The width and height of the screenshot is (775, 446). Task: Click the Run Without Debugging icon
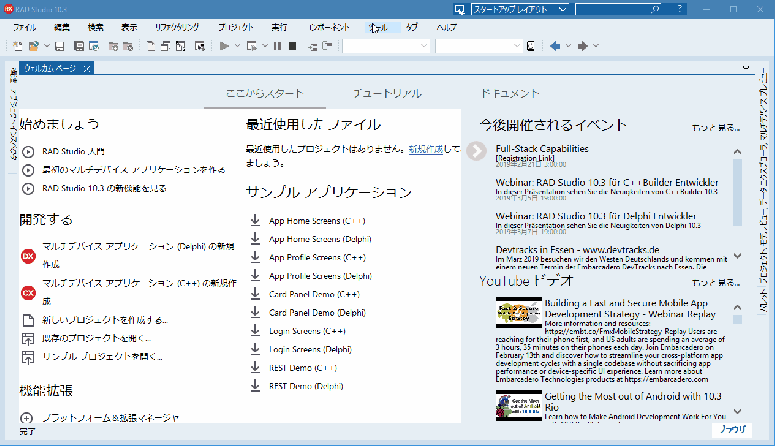pyautogui.click(x=252, y=46)
